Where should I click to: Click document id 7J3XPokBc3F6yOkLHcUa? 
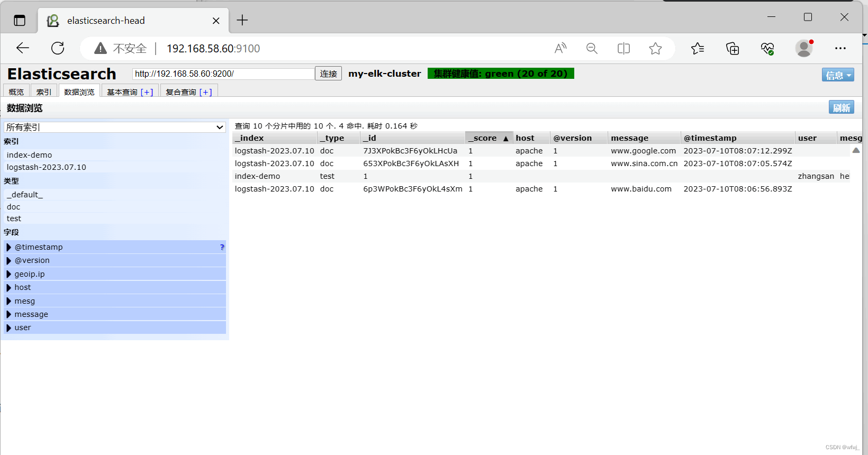[x=410, y=151]
